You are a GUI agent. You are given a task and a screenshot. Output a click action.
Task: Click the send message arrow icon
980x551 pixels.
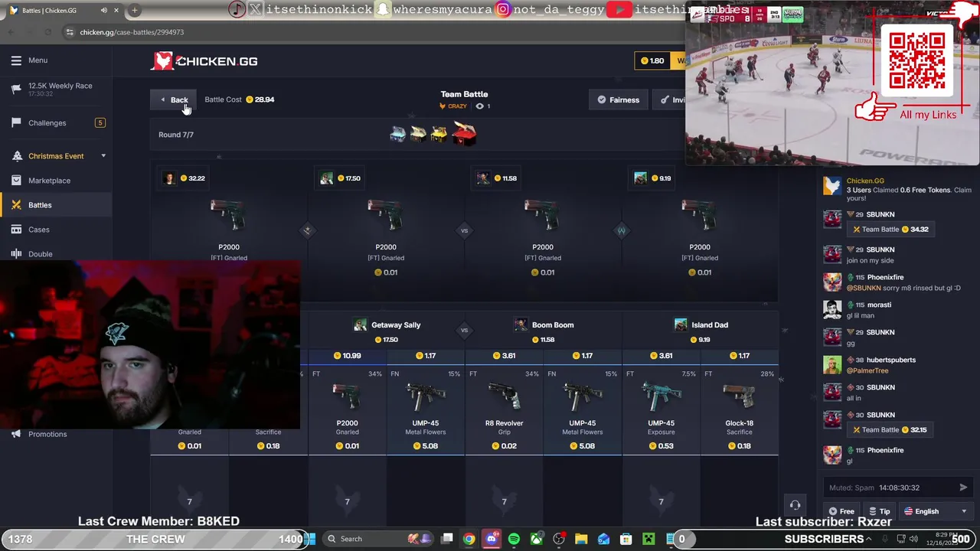click(963, 487)
